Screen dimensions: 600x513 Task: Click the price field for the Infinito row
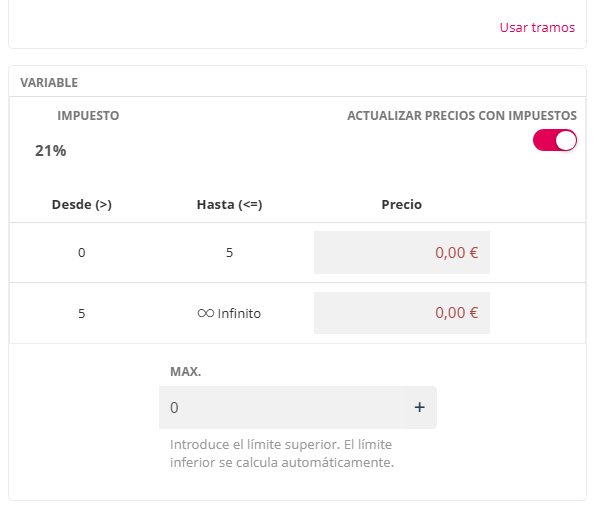(401, 313)
